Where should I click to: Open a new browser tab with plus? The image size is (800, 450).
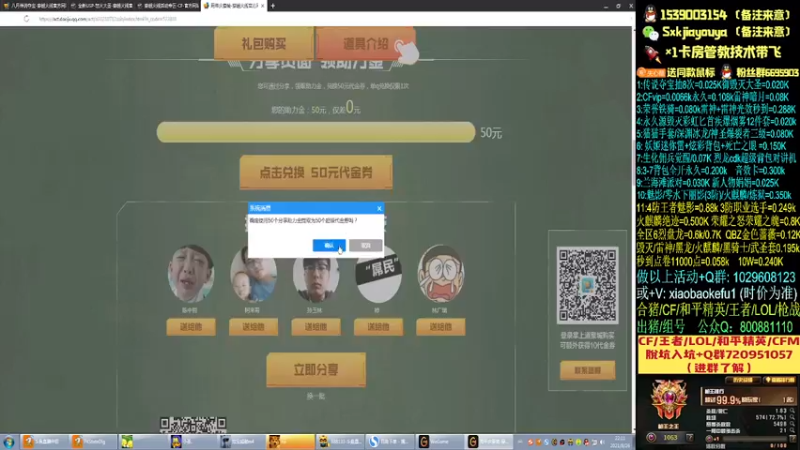point(272,6)
